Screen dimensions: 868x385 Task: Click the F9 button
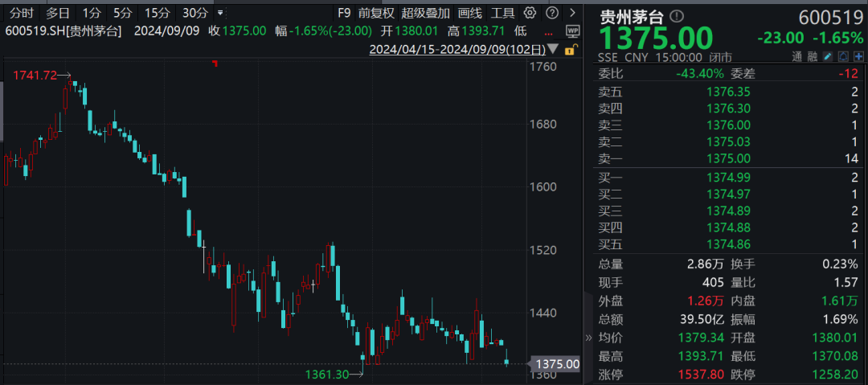[344, 13]
